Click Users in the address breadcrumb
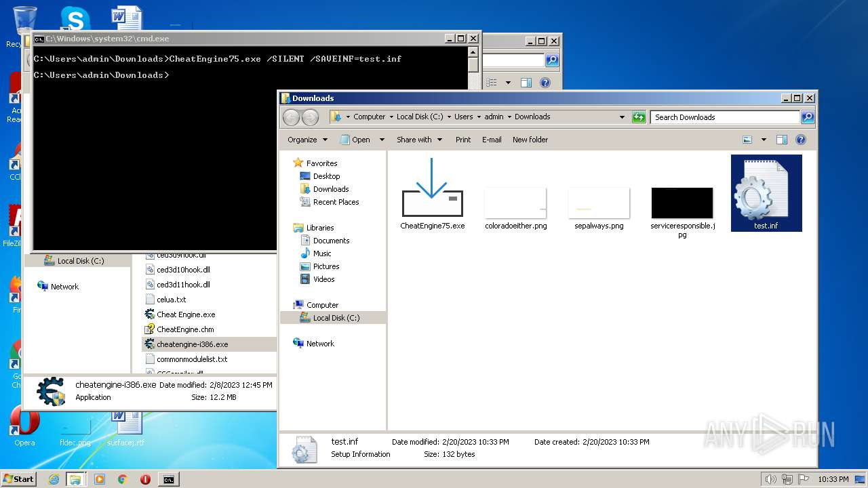Viewport: 868px width, 488px height. pos(464,117)
